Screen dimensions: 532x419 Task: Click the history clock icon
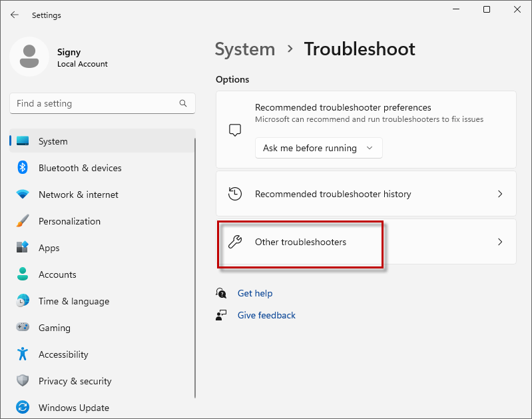tap(235, 194)
